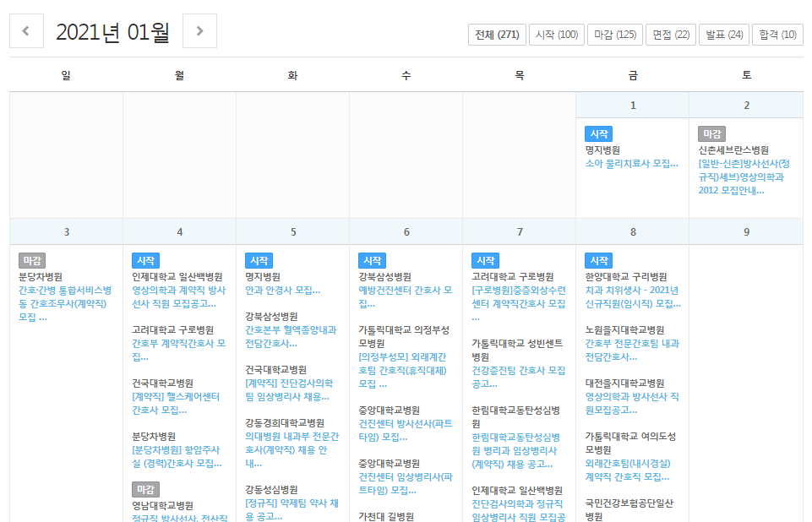Open 간호부 계약직간호사 모집 link
The width and height of the screenshot is (812, 522).
point(178,350)
